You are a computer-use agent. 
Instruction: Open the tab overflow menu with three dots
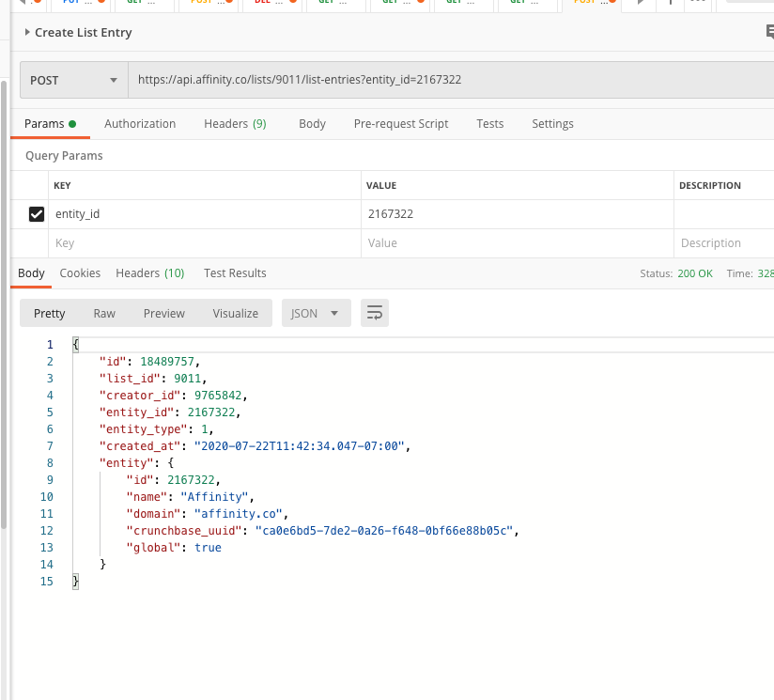[697, 5]
